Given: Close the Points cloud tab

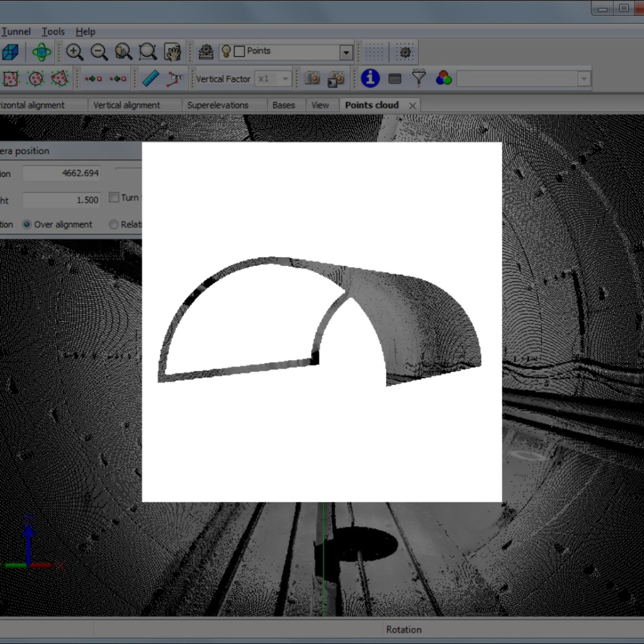Looking at the screenshot, I should point(412,106).
